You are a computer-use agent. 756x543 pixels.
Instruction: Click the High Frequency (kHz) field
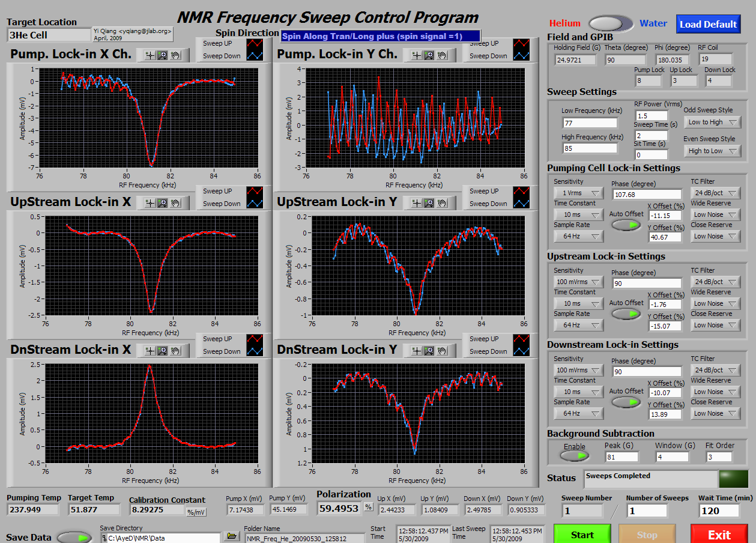click(590, 147)
